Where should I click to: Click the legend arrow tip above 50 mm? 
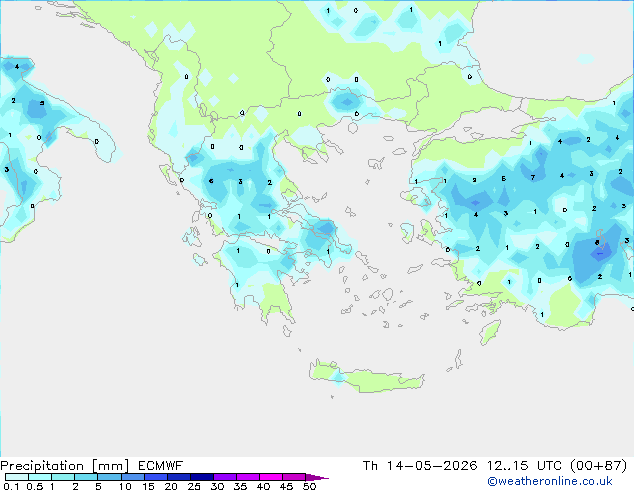[x=317, y=477]
